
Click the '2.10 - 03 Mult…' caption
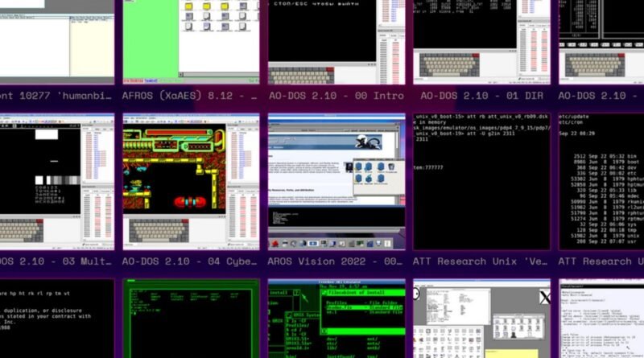click(56, 261)
